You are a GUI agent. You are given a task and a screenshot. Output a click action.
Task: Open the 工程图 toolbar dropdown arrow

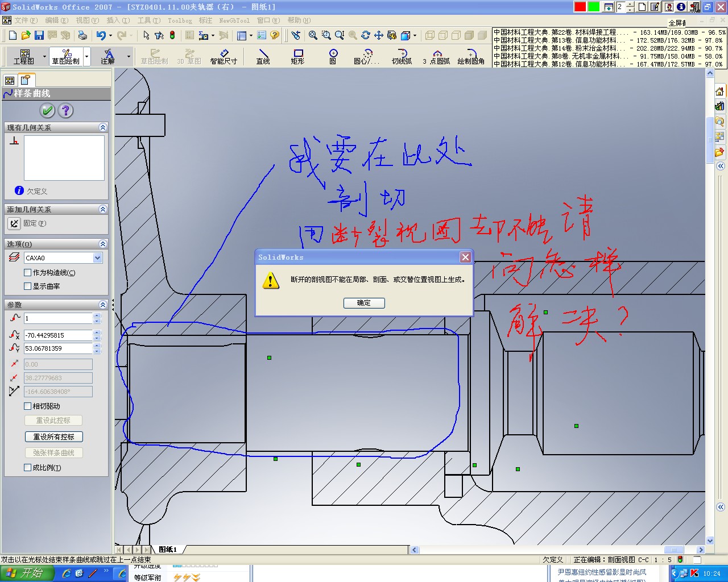[x=44, y=56]
